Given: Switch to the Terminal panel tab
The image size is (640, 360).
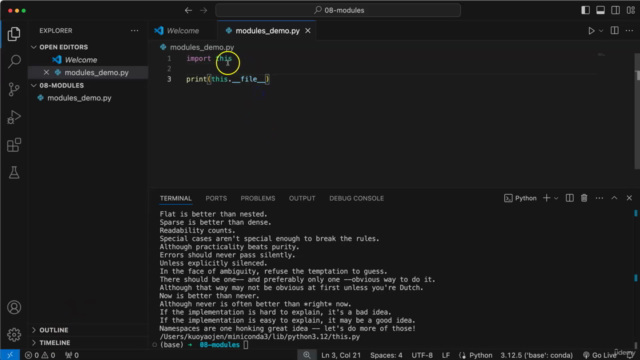Looking at the screenshot, I should click(176, 198).
